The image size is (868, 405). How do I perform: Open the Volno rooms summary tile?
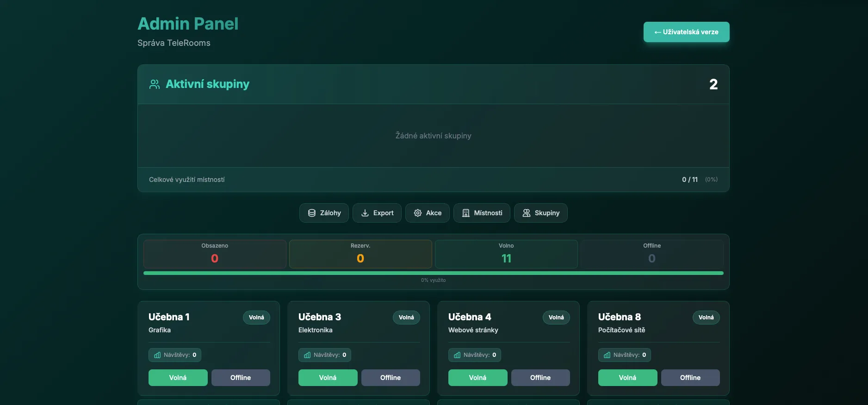click(x=506, y=254)
